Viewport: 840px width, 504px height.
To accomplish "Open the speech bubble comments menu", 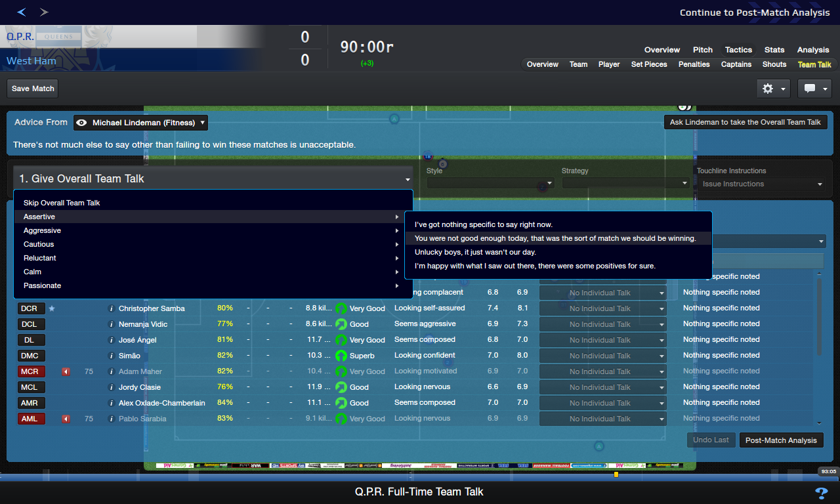I will point(814,89).
